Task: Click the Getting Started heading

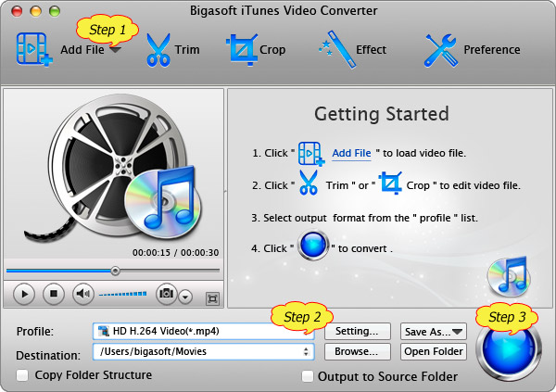Action: tap(382, 114)
